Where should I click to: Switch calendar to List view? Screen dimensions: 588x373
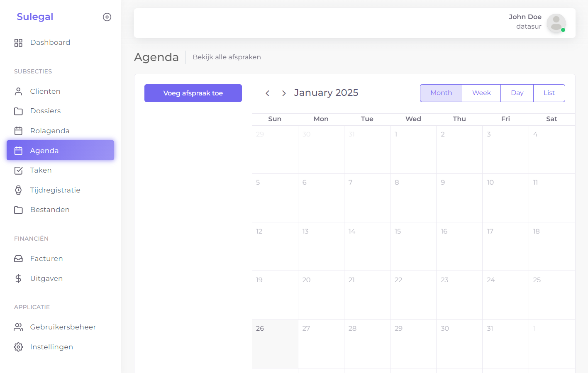point(549,93)
